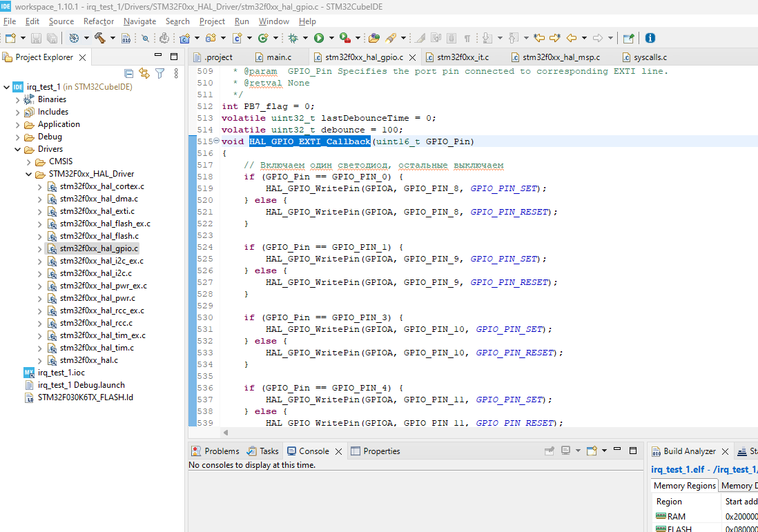Switch to the main.c editor tab
This screenshot has height=532, width=758.
point(278,57)
